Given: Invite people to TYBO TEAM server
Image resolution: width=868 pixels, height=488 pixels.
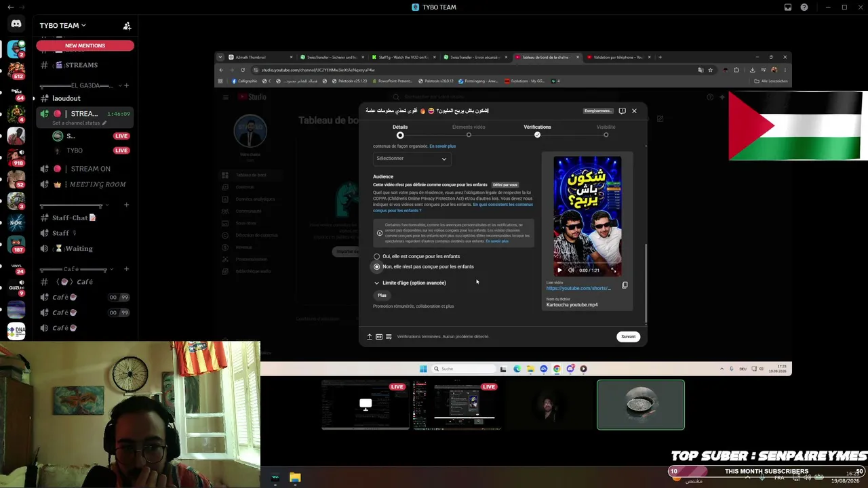Looking at the screenshot, I should [x=127, y=26].
